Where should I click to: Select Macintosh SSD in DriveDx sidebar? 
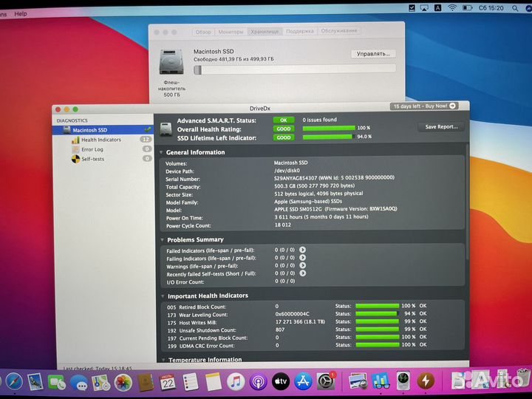pyautogui.click(x=103, y=130)
